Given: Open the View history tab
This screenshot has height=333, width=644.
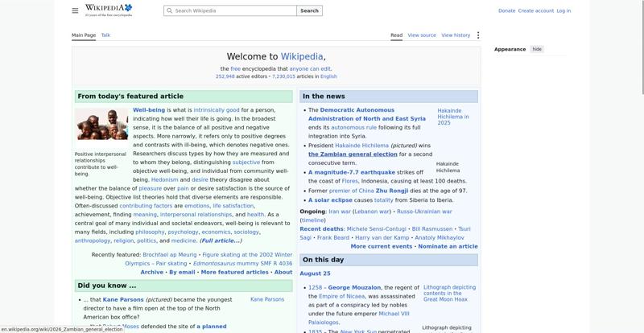Looking at the screenshot, I should click(456, 35).
